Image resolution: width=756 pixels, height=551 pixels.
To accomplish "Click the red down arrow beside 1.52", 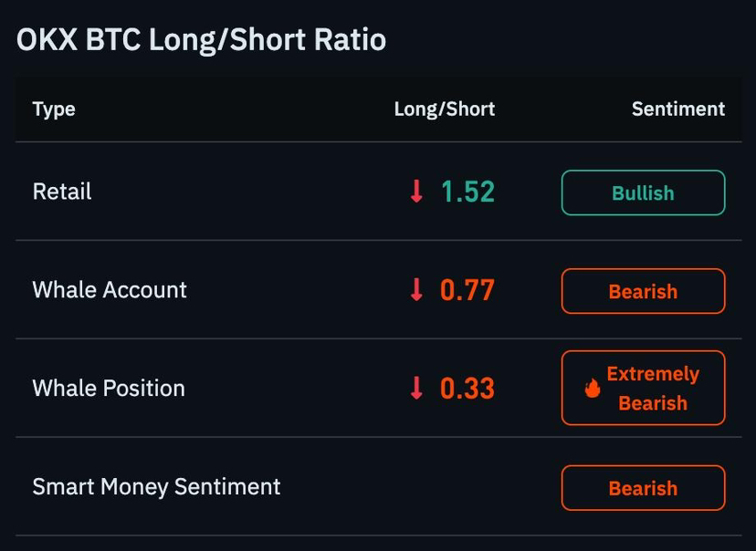I will tap(416, 192).
